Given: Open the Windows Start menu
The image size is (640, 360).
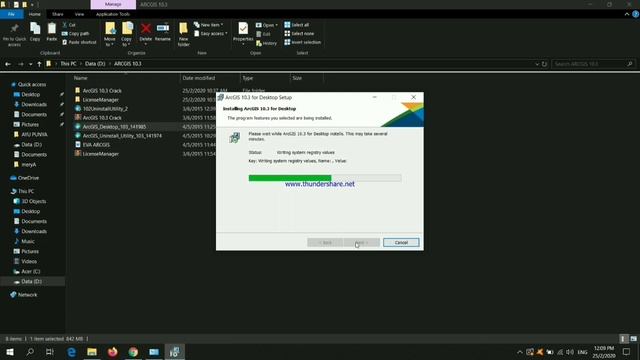Looking at the screenshot, I should [10, 352].
